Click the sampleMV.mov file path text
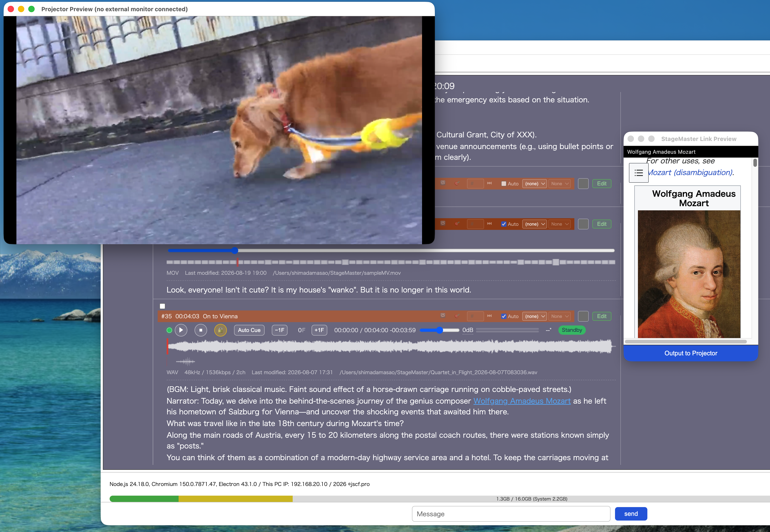Viewport: 770px width, 532px height. coord(337,273)
